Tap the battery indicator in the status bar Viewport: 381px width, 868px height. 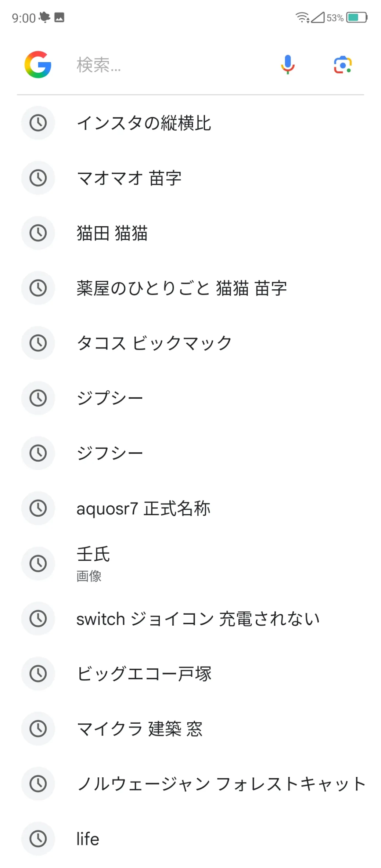(x=357, y=17)
